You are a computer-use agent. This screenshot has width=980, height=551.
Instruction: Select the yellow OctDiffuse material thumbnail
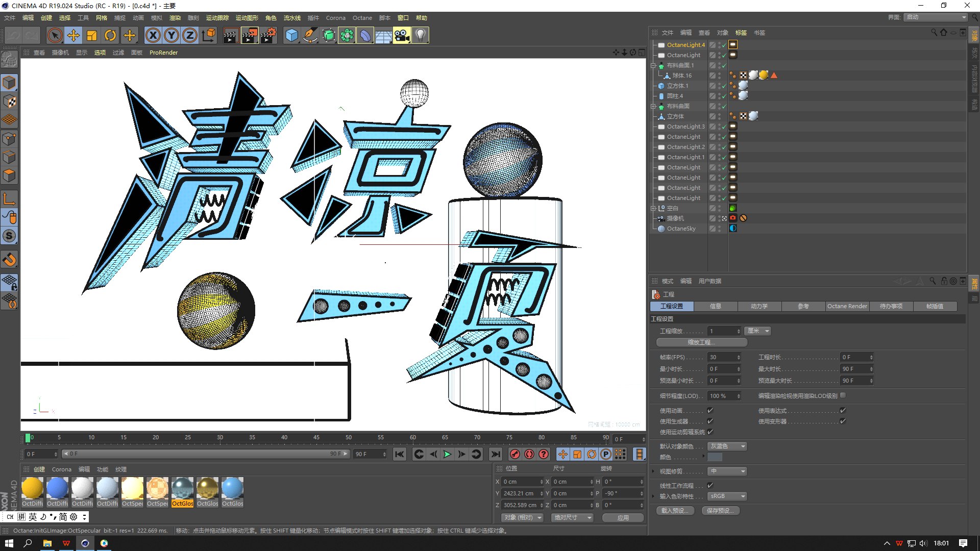(32, 489)
